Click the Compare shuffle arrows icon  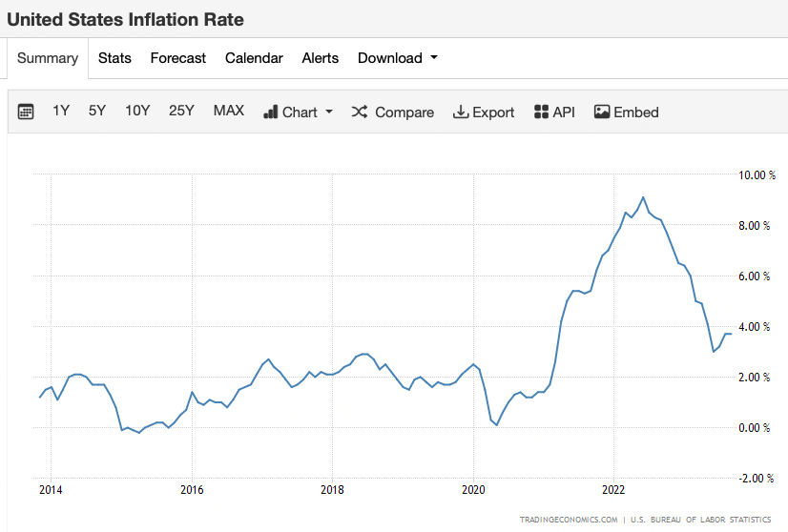click(x=360, y=112)
